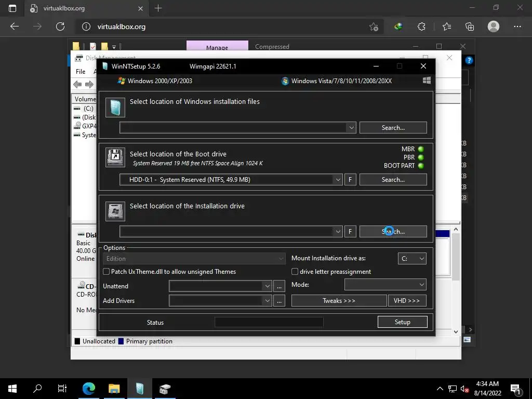Open the browser extensions puzzle icon
Viewport: 532px width, 399px height.
click(421, 26)
